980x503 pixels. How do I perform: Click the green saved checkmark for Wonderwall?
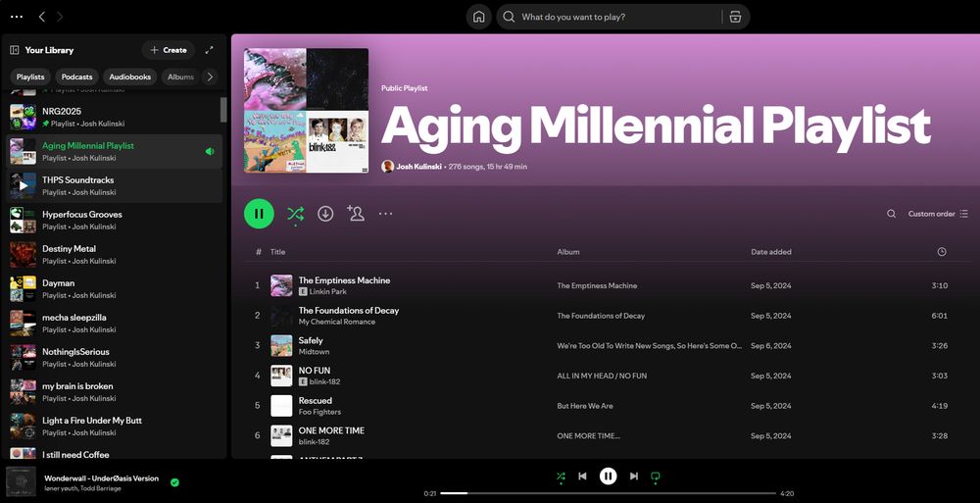(175, 482)
